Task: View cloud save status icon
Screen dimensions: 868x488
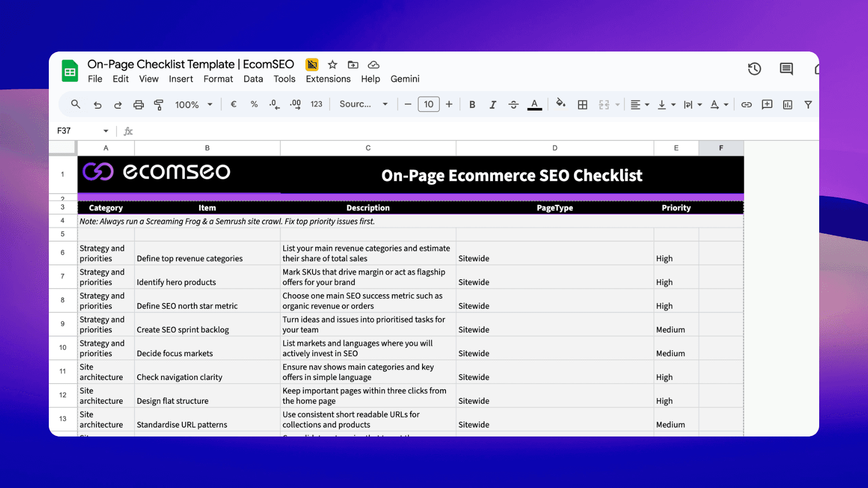Action: click(x=374, y=65)
